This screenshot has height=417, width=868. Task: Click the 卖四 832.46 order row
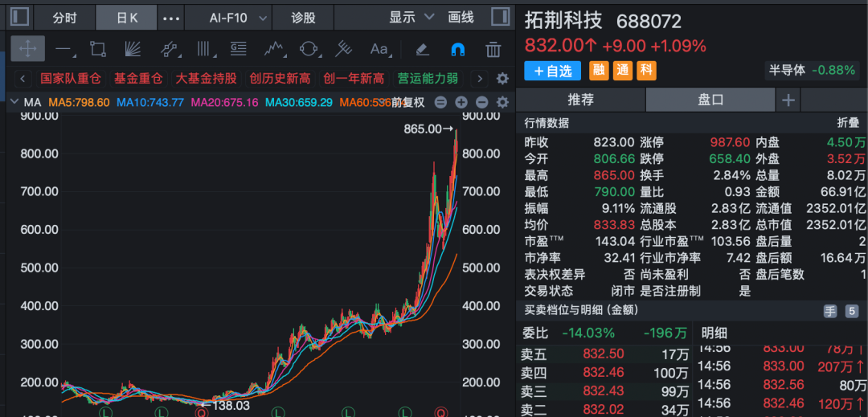pyautogui.click(x=604, y=372)
